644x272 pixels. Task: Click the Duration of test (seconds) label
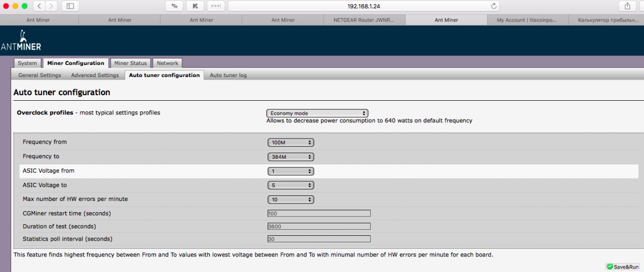(x=59, y=226)
